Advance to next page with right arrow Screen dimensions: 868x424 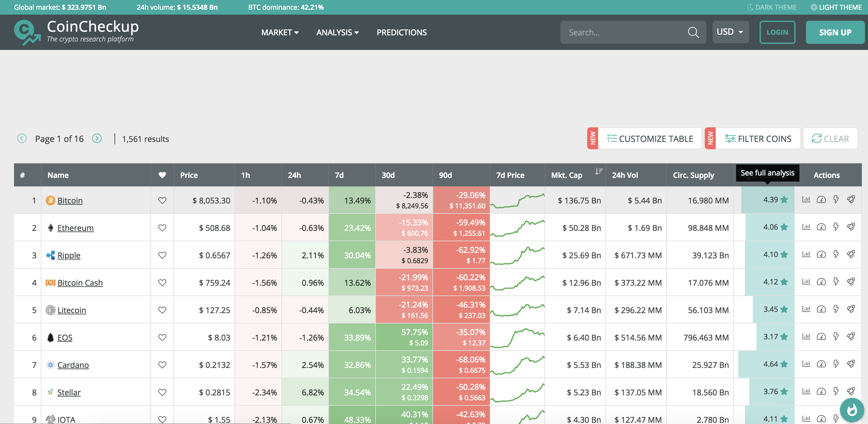tap(97, 138)
